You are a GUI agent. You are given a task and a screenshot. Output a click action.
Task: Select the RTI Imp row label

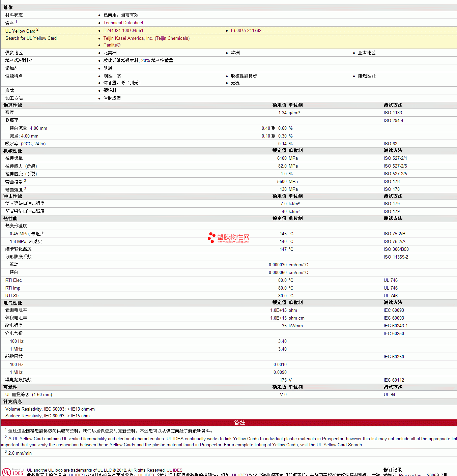coord(13,288)
